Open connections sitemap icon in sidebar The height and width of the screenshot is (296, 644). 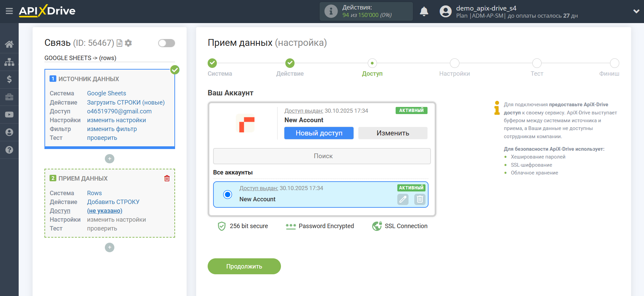tap(9, 62)
